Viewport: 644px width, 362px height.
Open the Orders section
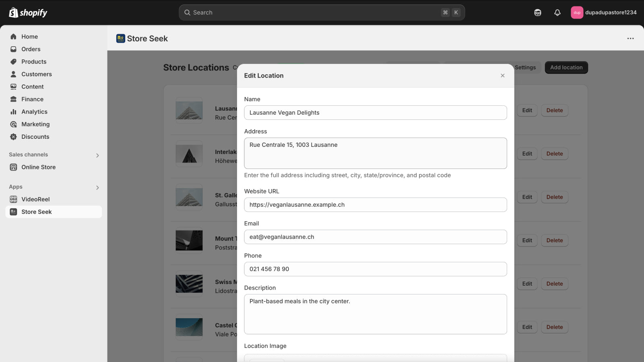point(31,49)
